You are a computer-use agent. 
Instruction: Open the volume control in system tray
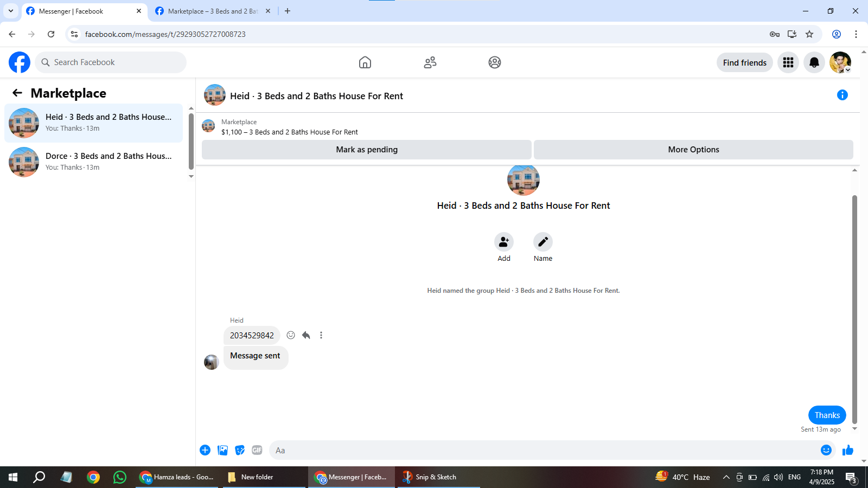[778, 477]
